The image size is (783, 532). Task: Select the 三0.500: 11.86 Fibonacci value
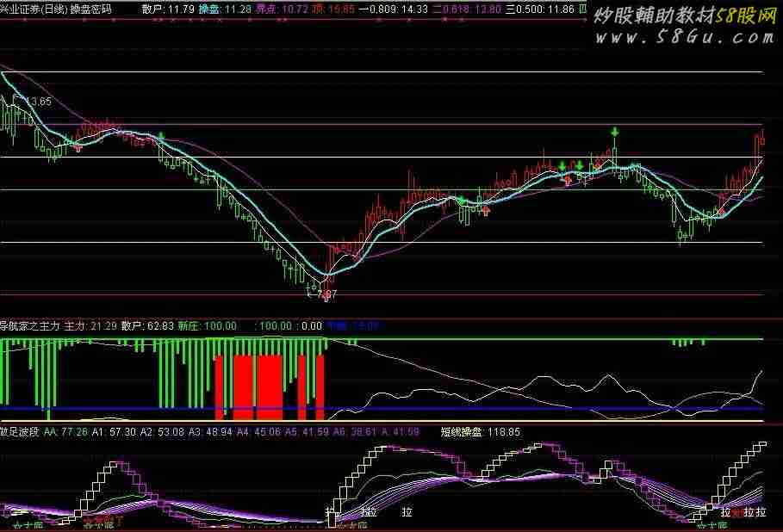540,9
